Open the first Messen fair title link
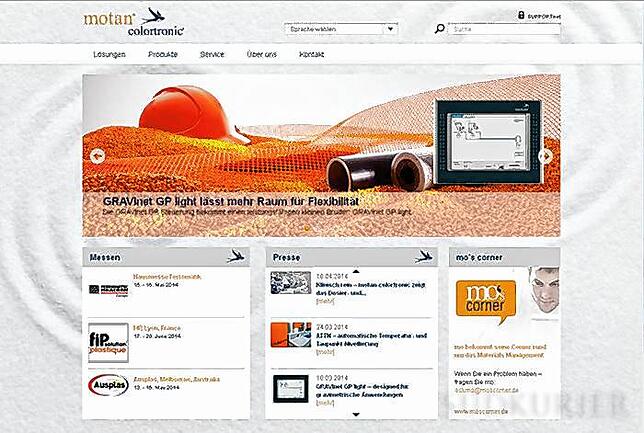Screen dimensions: 644x433 click(167, 277)
